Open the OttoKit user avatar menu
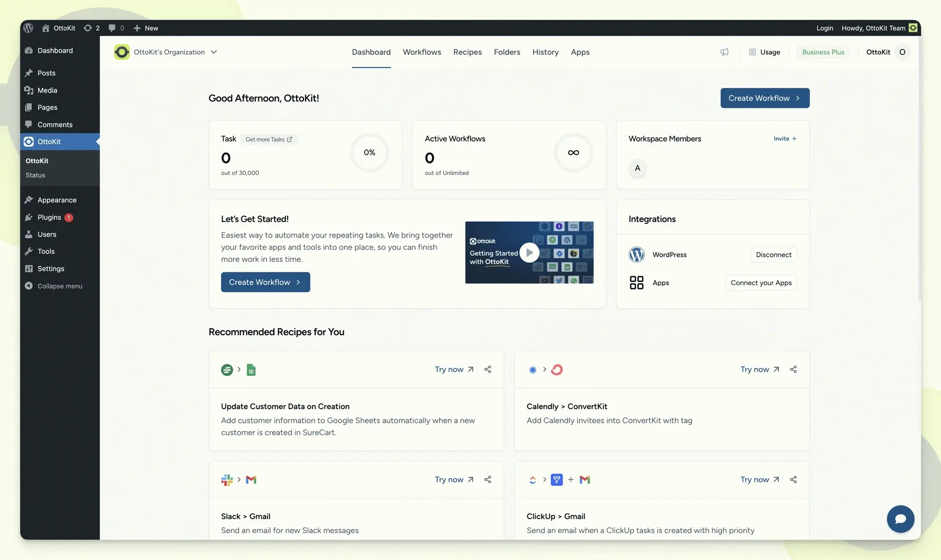This screenshot has height=560, width=941. point(902,52)
